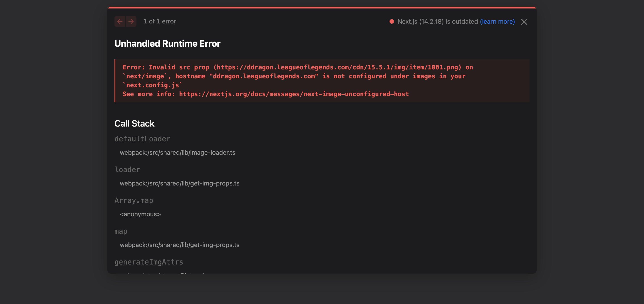Viewport: 644px width, 304px height.
Task: Select the loader stack frame
Action: [x=127, y=170]
